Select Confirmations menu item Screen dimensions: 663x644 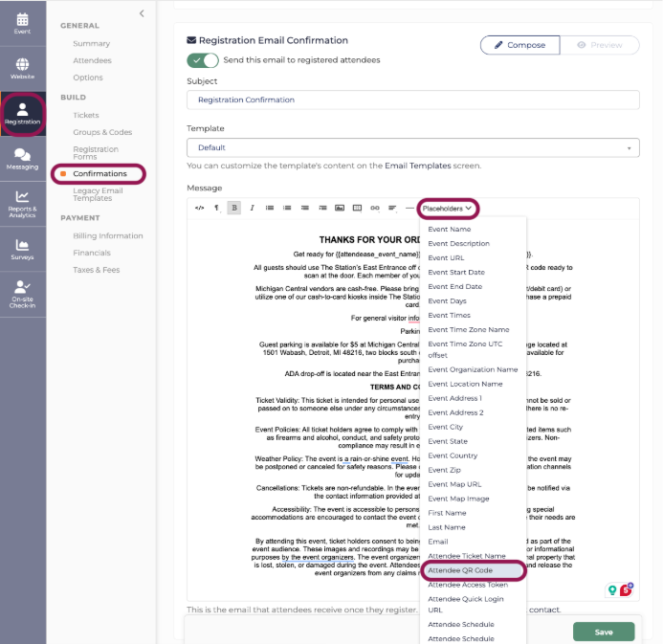click(99, 174)
